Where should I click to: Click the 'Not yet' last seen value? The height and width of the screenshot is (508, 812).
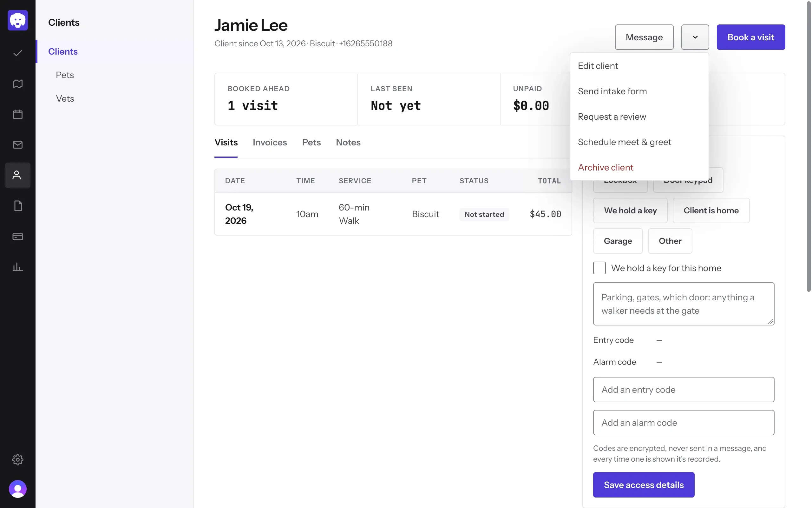click(396, 106)
